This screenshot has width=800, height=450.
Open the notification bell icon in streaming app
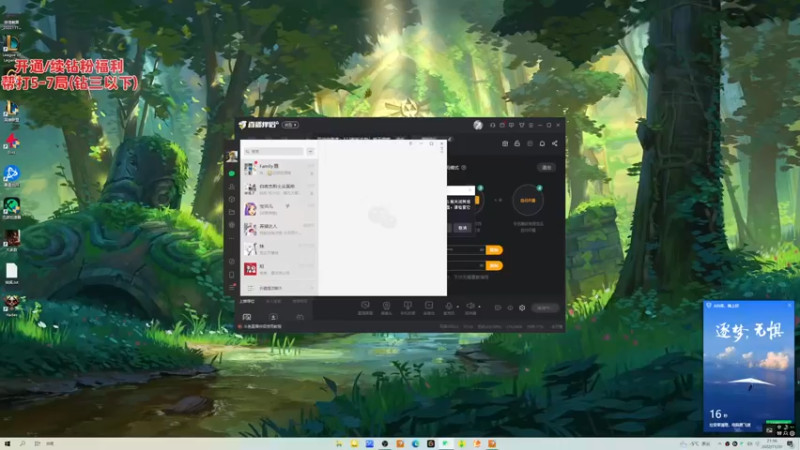click(x=542, y=143)
